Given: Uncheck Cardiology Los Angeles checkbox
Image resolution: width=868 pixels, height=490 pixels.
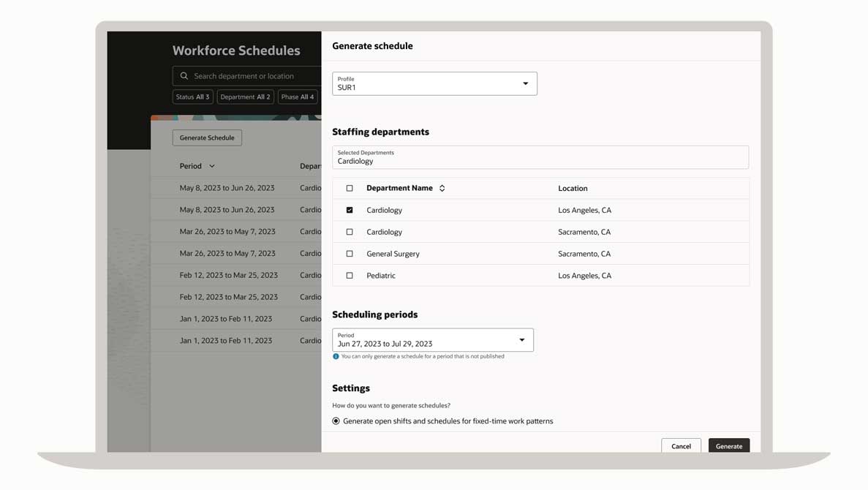Looking at the screenshot, I should 350,211.
